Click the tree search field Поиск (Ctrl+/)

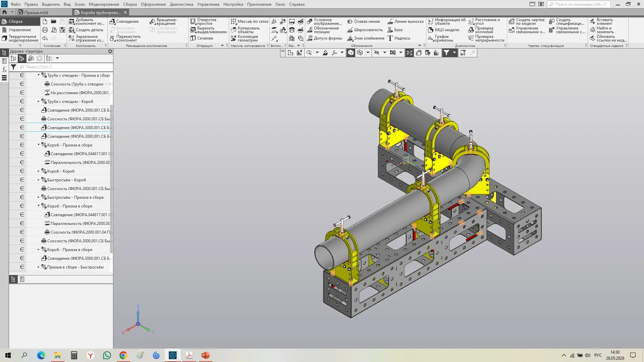tap(66, 67)
